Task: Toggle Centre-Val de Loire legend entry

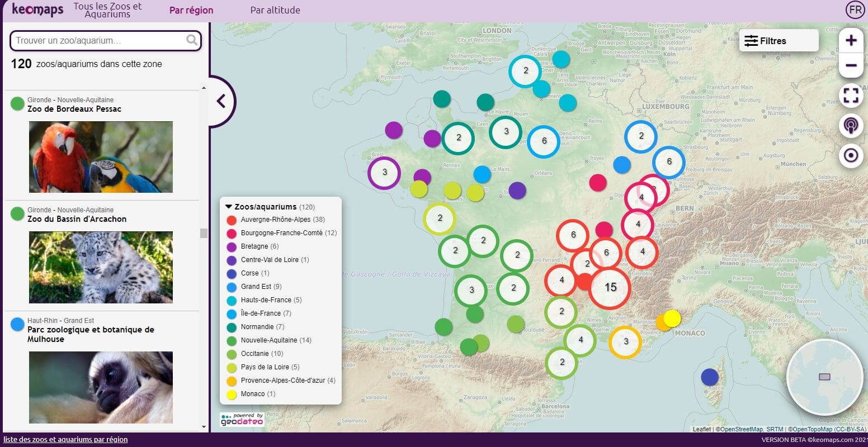Action: (x=267, y=260)
